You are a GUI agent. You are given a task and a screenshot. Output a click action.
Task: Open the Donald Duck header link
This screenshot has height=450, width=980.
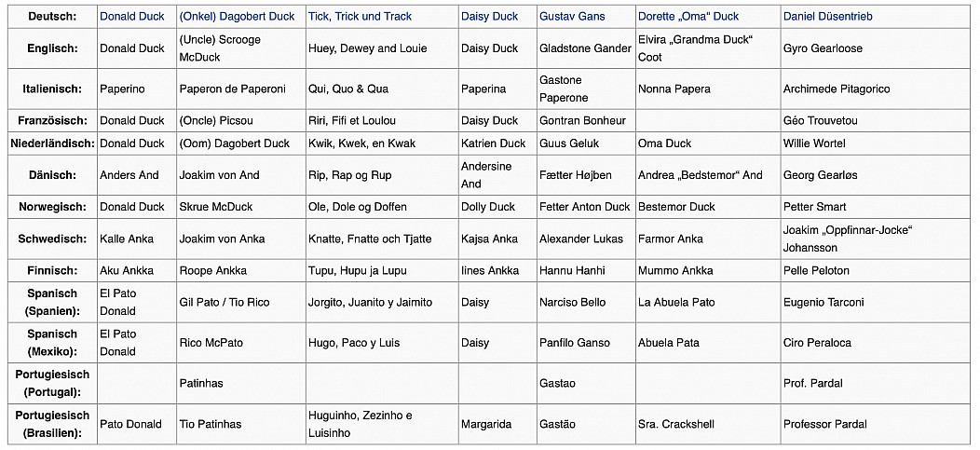132,17
